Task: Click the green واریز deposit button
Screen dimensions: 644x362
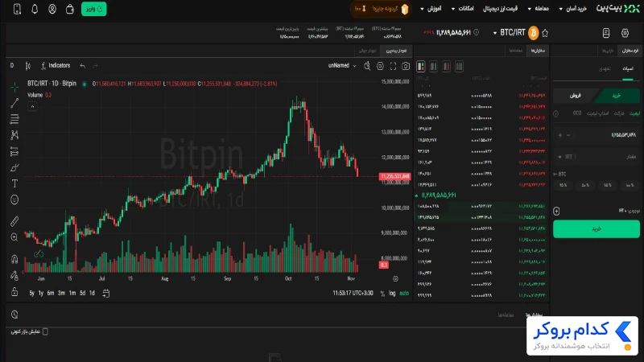Action: click(x=94, y=9)
